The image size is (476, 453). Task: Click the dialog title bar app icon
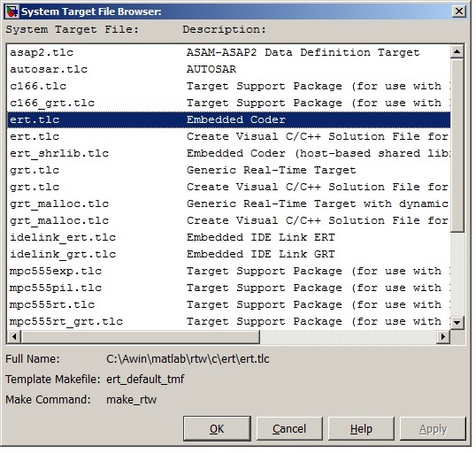12,12
